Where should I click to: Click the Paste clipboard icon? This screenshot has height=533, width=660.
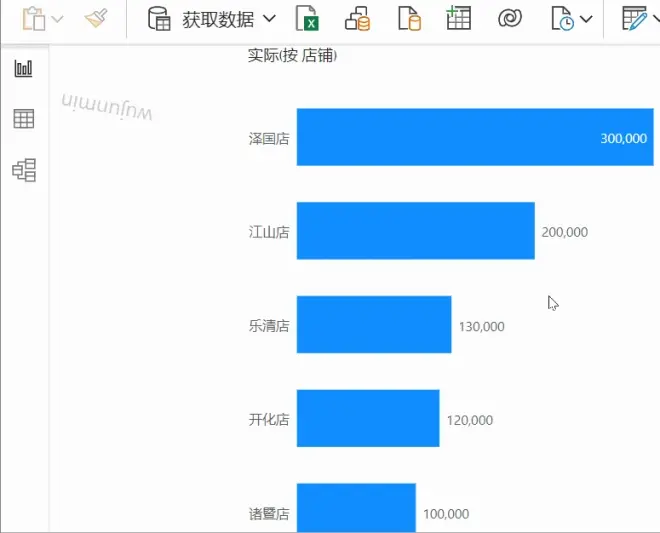(x=34, y=19)
